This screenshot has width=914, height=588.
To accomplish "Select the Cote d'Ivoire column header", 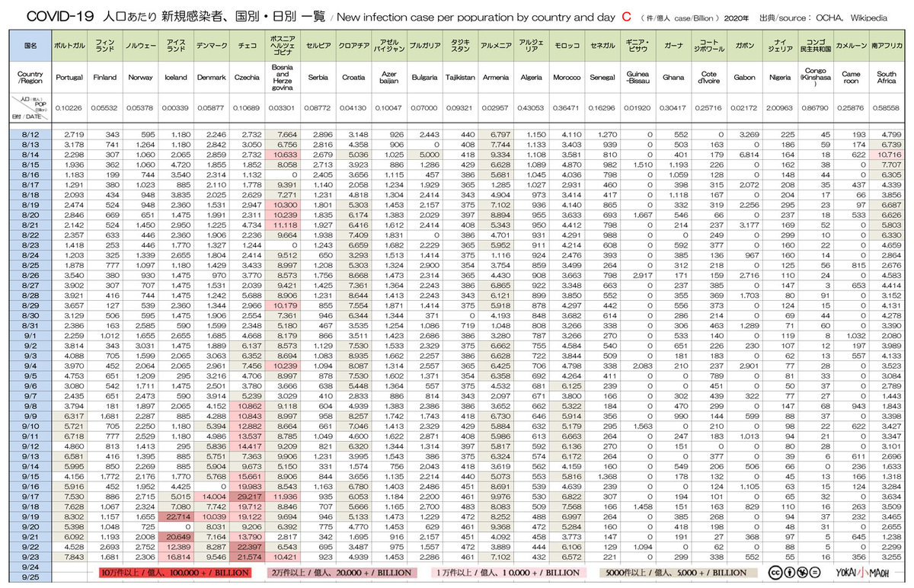I will [709, 77].
